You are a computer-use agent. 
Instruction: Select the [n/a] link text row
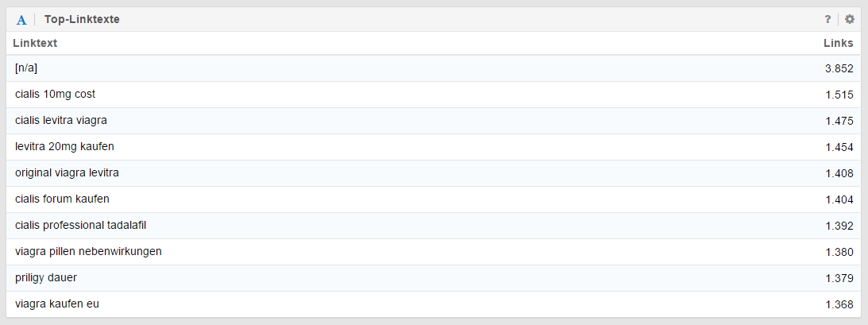pyautogui.click(x=26, y=68)
